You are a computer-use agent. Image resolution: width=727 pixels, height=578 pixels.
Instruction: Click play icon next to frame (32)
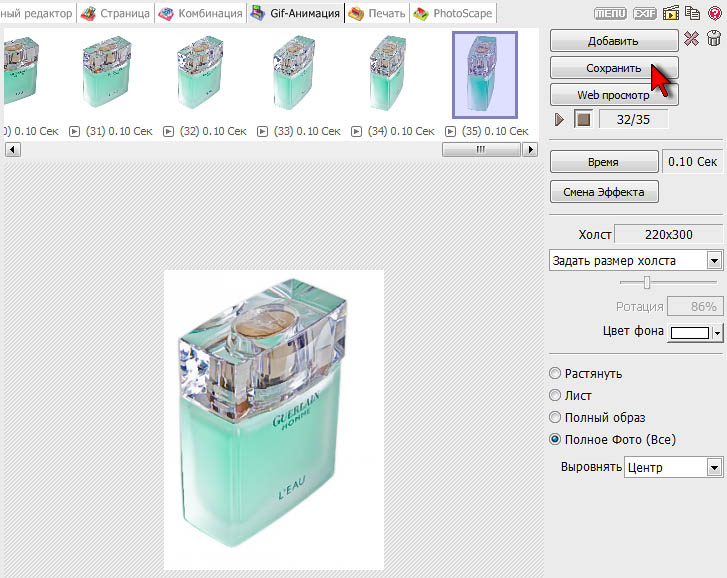point(168,132)
